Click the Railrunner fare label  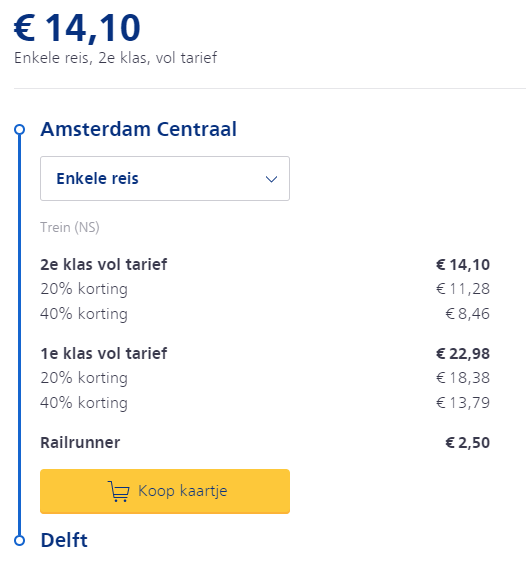[x=80, y=442]
